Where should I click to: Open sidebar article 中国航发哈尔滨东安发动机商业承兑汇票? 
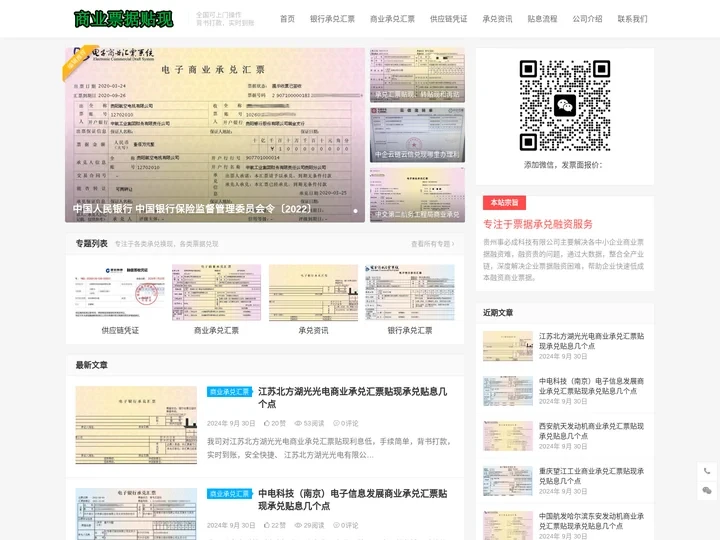591,521
